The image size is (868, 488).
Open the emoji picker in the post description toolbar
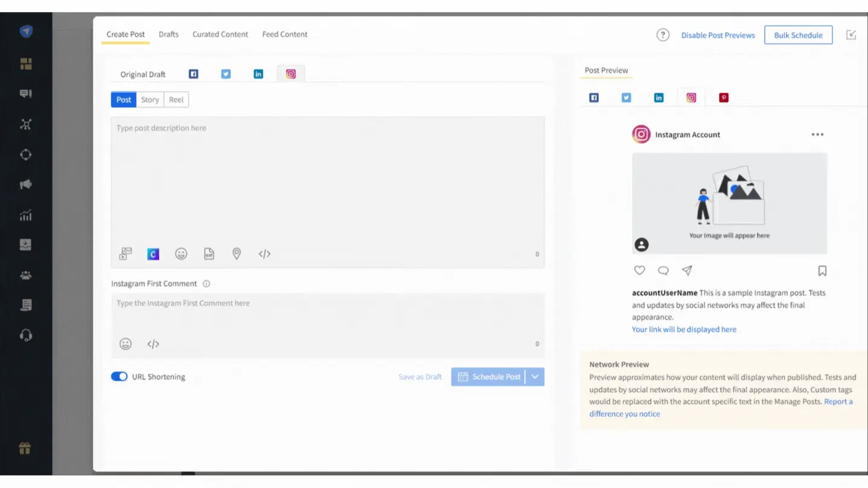181,254
